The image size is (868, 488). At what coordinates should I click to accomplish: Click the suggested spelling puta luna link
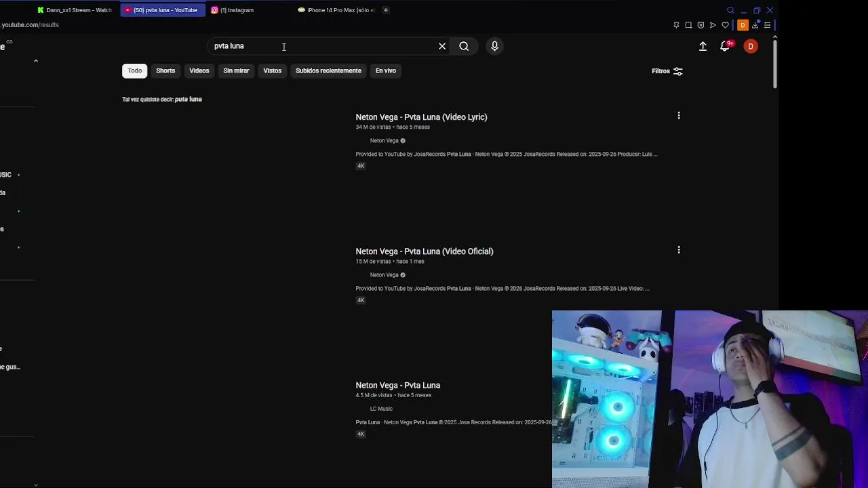tap(189, 100)
